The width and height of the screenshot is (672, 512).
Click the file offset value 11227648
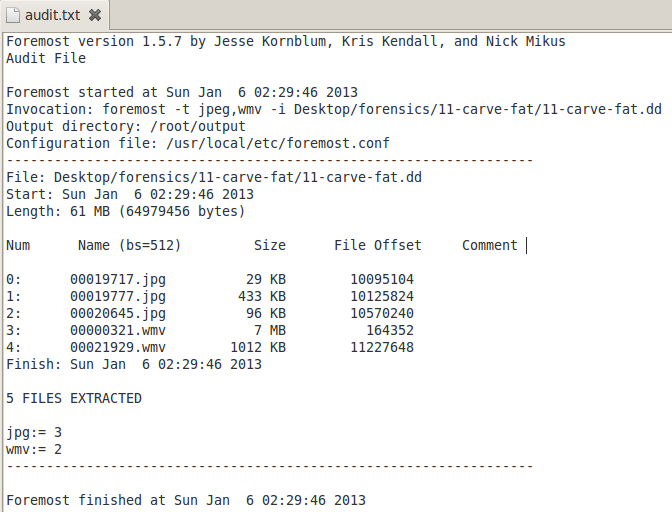click(x=381, y=347)
